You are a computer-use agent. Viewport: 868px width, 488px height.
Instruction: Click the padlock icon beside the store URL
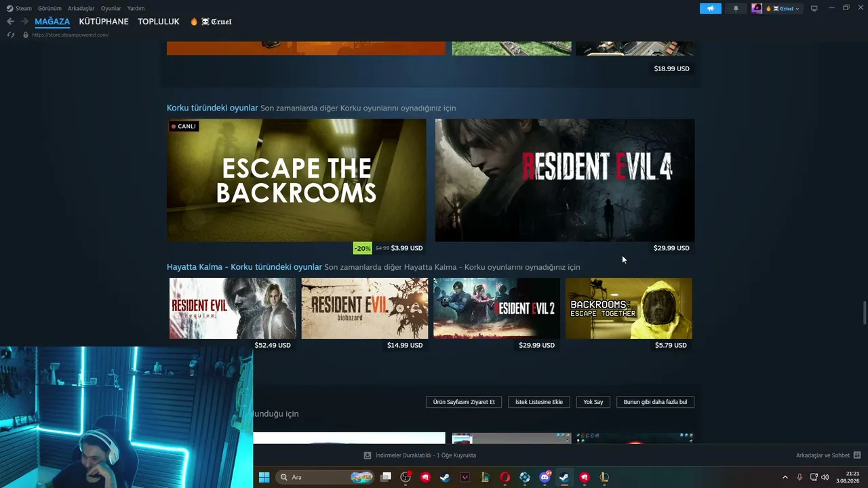pos(26,35)
